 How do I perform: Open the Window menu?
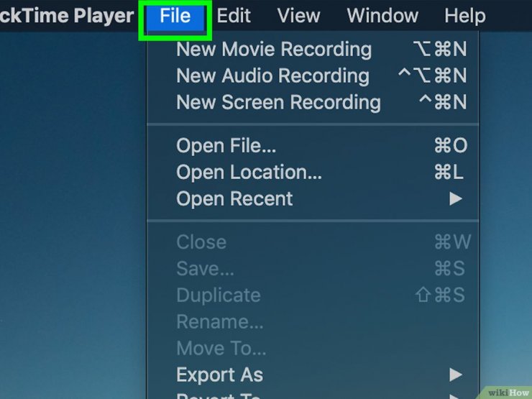click(x=382, y=16)
